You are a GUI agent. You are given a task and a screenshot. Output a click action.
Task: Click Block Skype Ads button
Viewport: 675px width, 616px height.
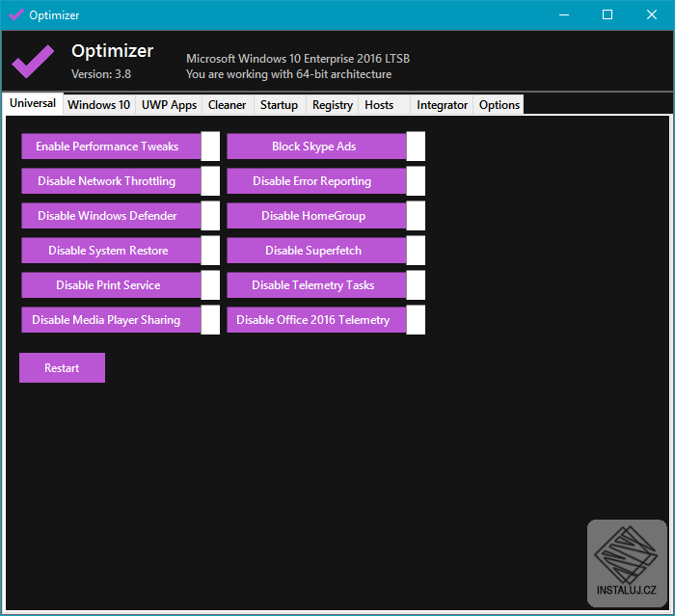(x=316, y=147)
